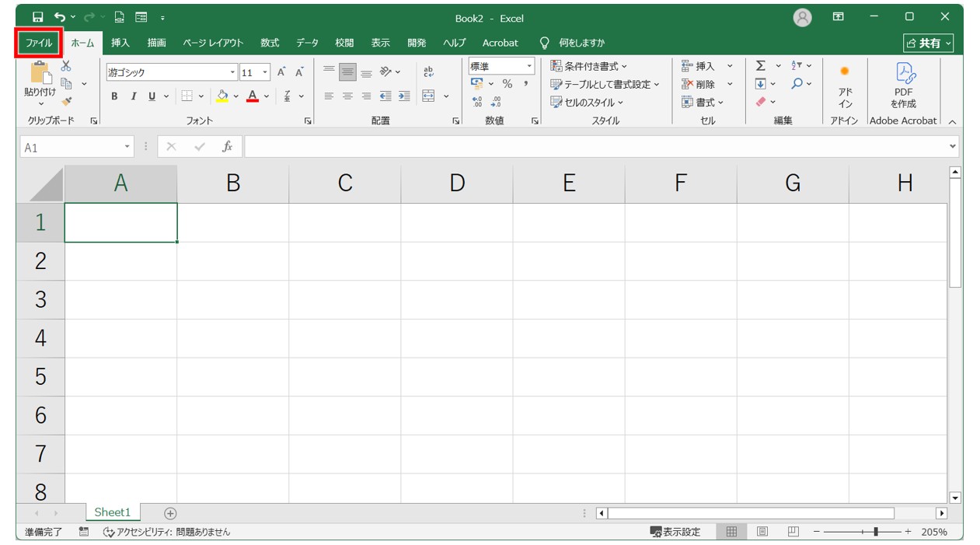Image resolution: width=980 pixels, height=545 pixels.
Task: Click the AutoSum sigma icon
Action: 760,66
